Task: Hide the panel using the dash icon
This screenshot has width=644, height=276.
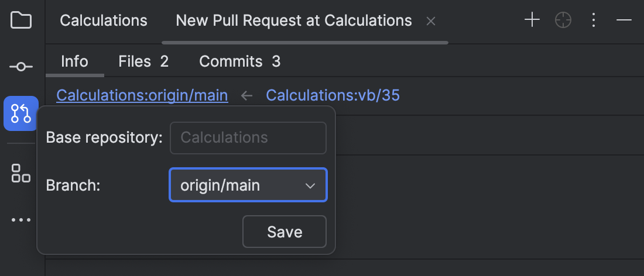Action: (x=624, y=20)
